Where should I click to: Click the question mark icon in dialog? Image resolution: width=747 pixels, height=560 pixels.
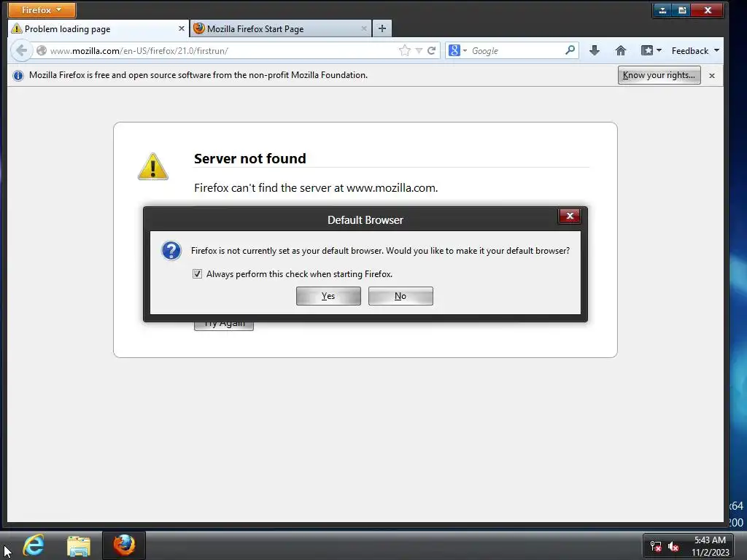[171, 251]
